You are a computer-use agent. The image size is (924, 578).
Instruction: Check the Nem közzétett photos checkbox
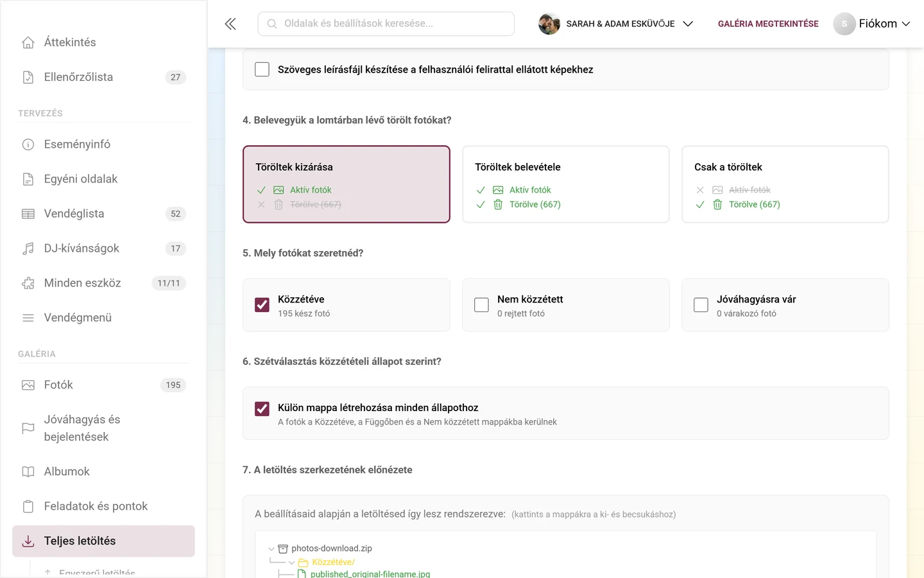click(x=481, y=305)
